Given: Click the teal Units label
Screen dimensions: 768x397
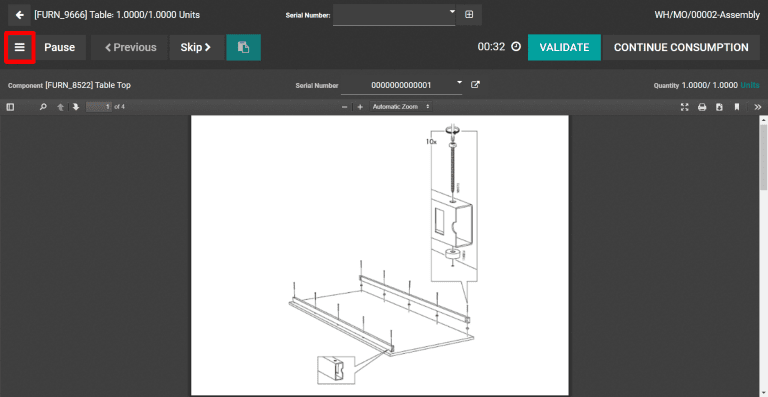Looking at the screenshot, I should coord(750,85).
